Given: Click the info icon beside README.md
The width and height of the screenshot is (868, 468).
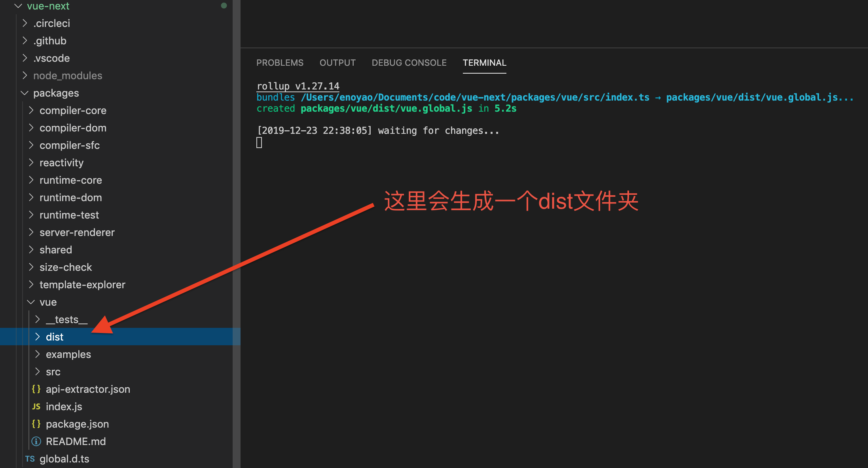Looking at the screenshot, I should (36, 441).
